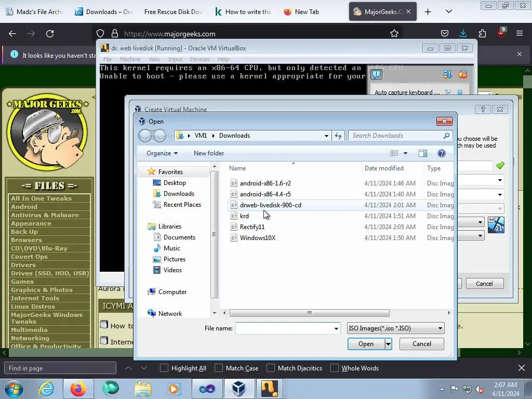Expand the address path dropdown arrow

(326, 136)
